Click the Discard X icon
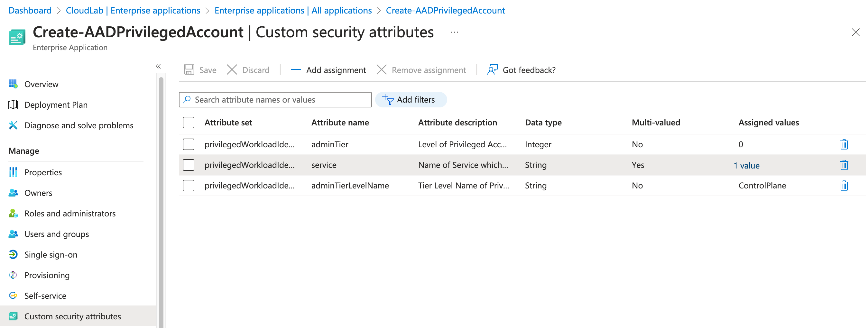 (x=232, y=70)
